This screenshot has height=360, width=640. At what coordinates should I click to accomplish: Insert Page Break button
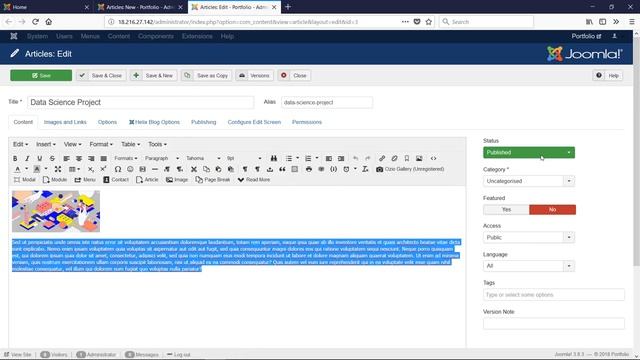click(x=213, y=180)
